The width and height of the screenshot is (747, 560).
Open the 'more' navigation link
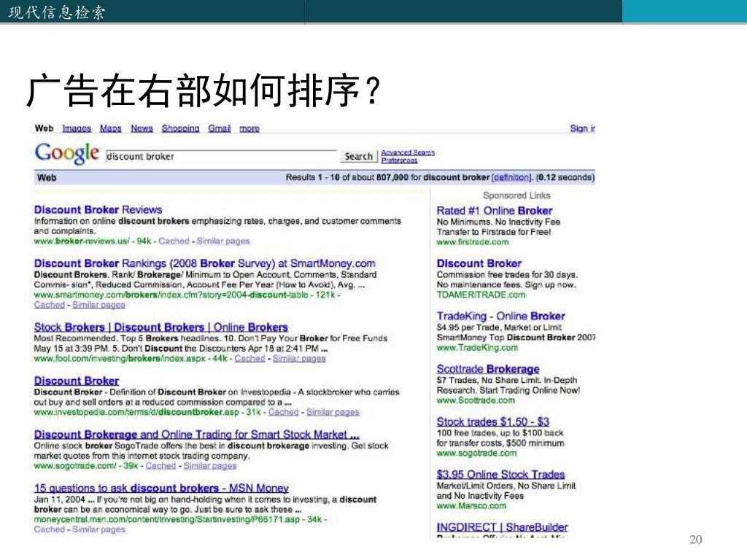pyautogui.click(x=249, y=128)
